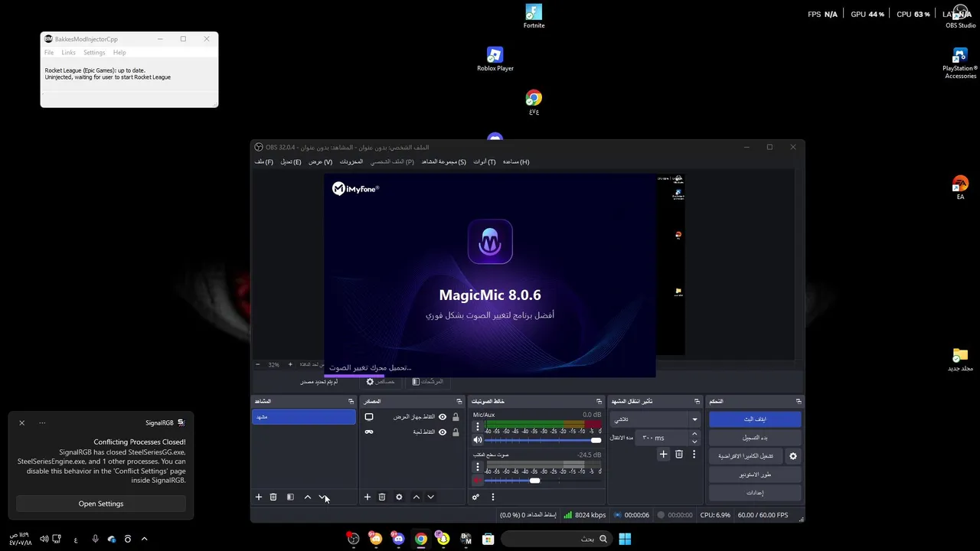Dismiss SignalRGB notification with X
Screen dimensions: 980x551
coord(22,422)
